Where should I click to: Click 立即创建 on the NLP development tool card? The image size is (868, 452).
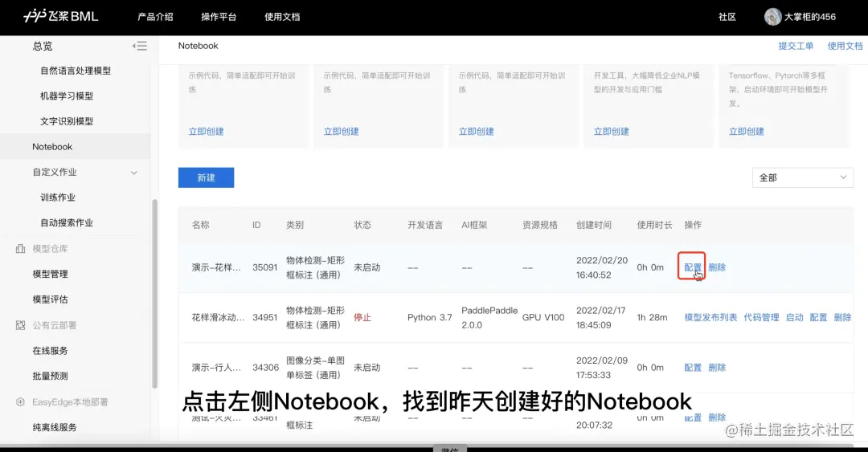click(x=611, y=131)
